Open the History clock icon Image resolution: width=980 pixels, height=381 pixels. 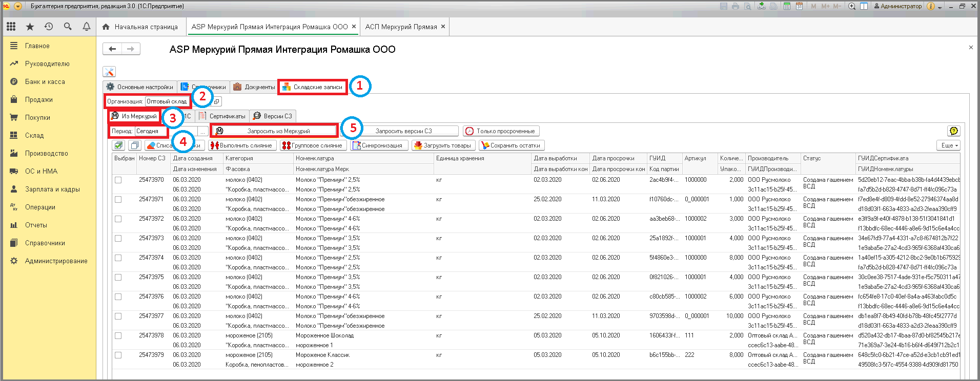[x=49, y=27]
